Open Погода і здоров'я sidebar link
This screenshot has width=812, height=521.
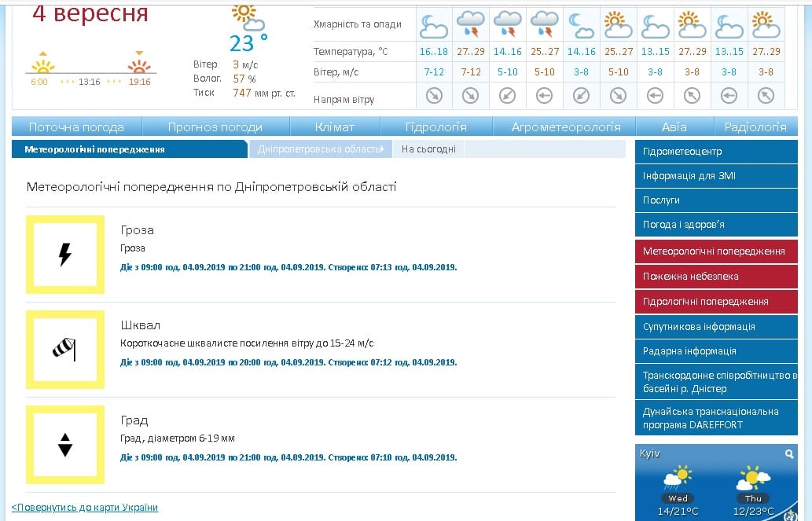716,225
